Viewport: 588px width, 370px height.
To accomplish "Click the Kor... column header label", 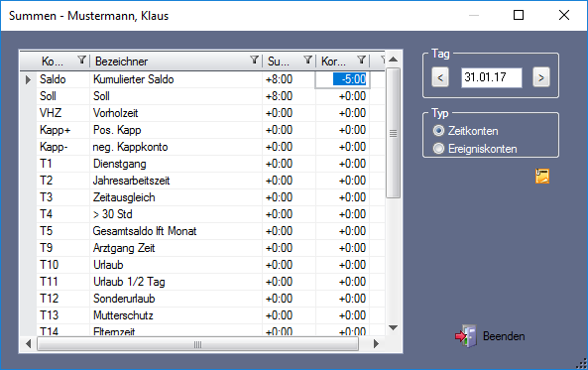I will (x=333, y=62).
